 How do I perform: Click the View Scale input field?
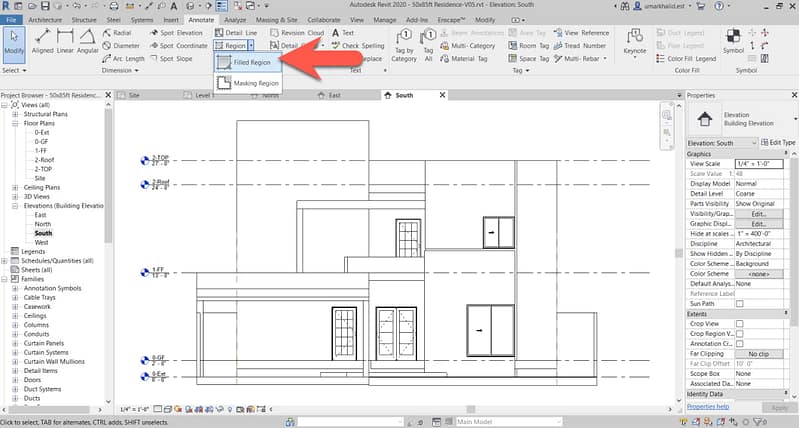(x=759, y=163)
